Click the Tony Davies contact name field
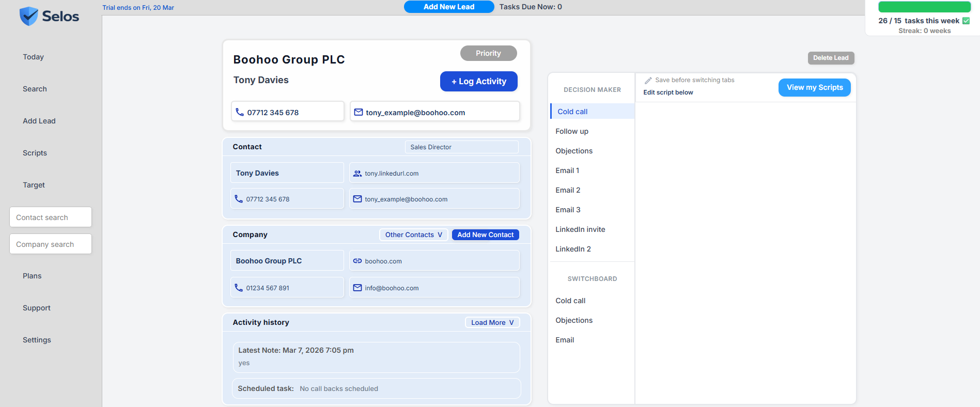The image size is (980, 407). 287,173
